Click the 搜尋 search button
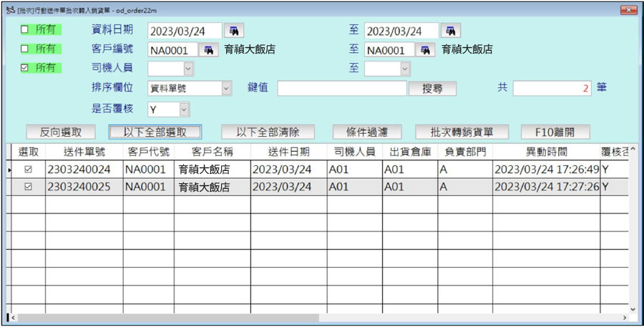Image resolution: width=644 pixels, height=327 pixels. (432, 88)
